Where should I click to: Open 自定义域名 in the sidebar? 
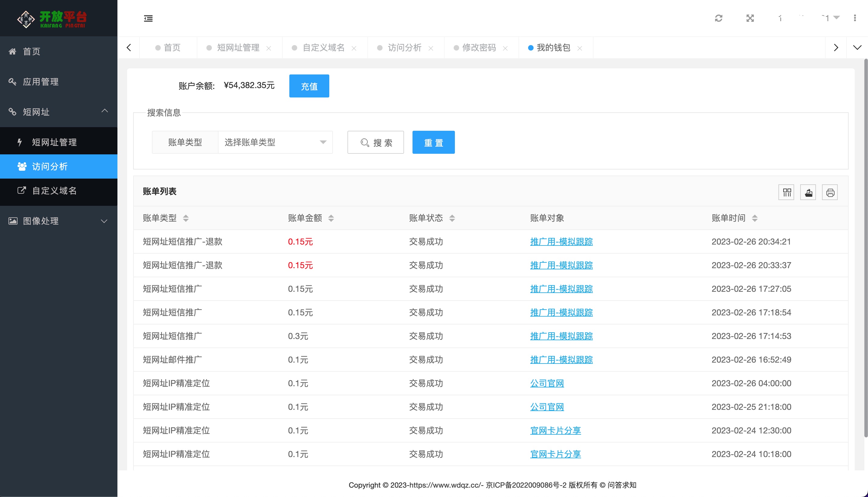click(54, 191)
